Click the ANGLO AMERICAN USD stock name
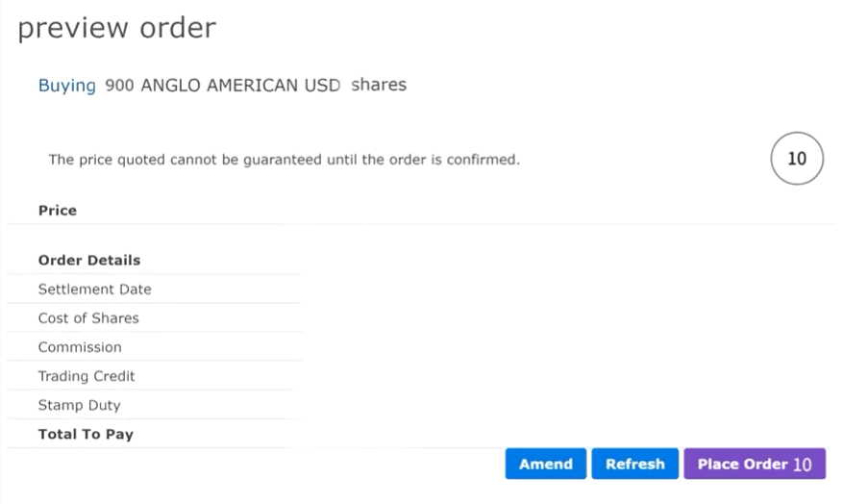This screenshot has width=868, height=504. point(240,86)
